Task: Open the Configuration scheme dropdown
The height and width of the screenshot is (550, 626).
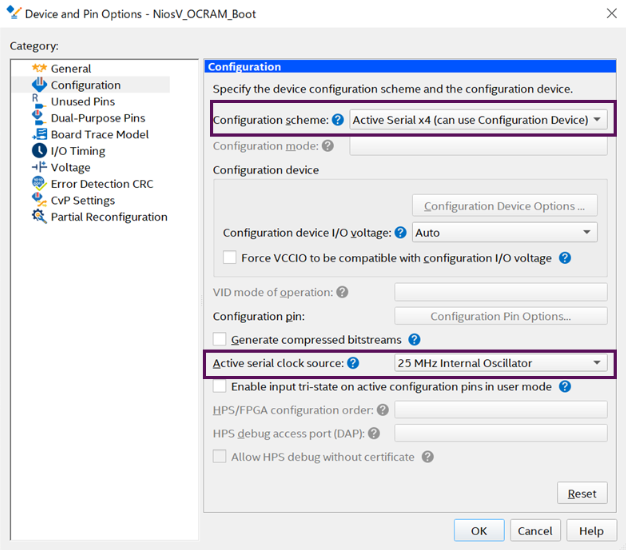Action: pos(478,120)
